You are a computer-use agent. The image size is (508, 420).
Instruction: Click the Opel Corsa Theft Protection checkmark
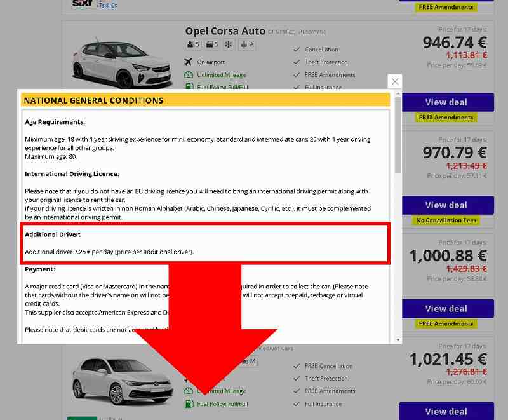pos(296,62)
